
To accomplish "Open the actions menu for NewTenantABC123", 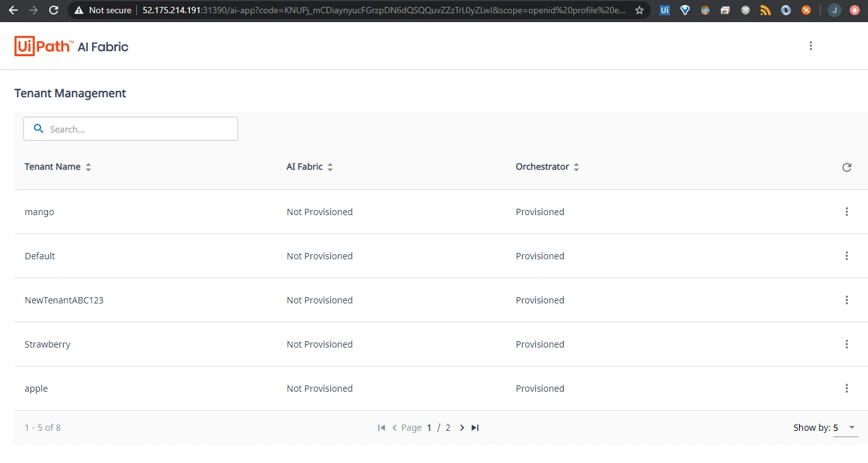I will pyautogui.click(x=847, y=300).
